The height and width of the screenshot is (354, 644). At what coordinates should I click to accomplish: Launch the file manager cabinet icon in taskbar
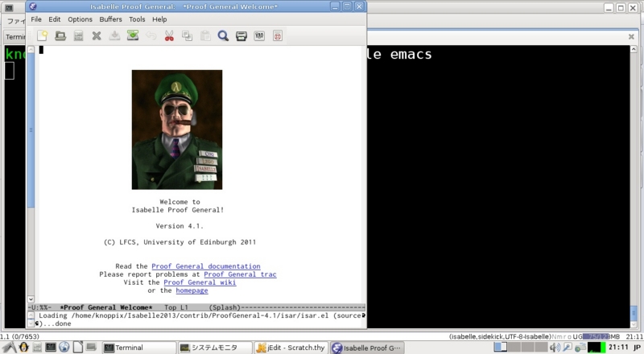click(x=37, y=348)
